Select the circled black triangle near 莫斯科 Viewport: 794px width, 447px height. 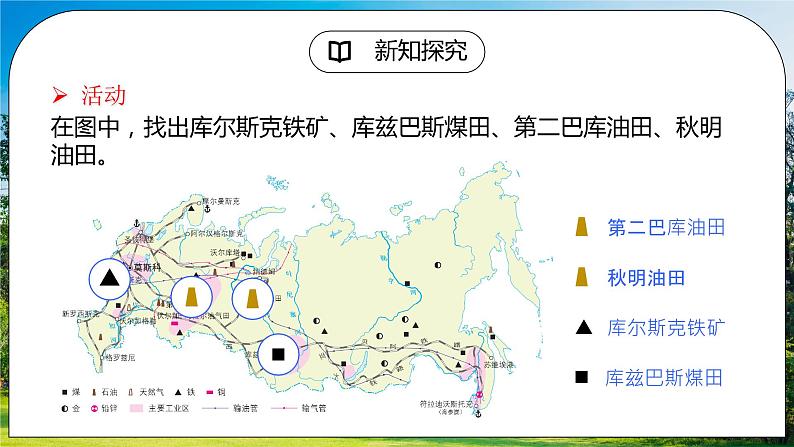pyautogui.click(x=109, y=279)
